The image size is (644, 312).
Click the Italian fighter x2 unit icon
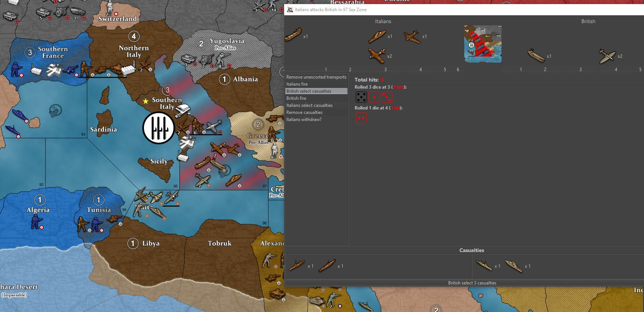point(377,55)
